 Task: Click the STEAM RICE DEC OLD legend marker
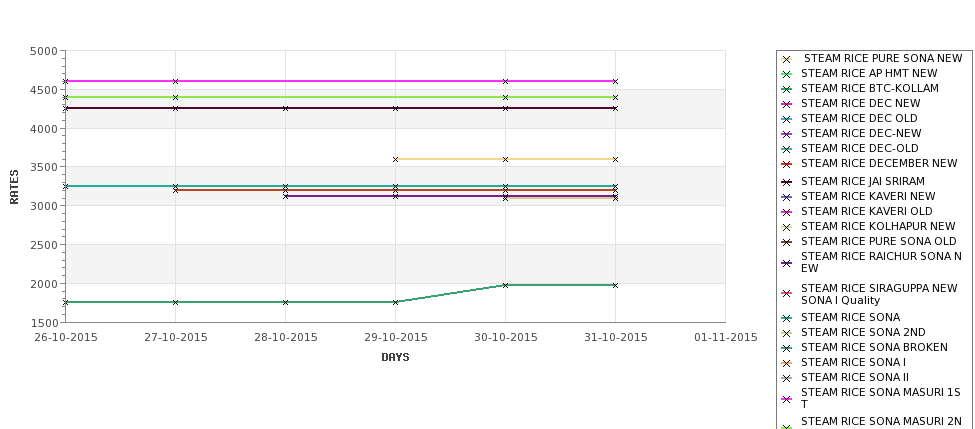786,119
